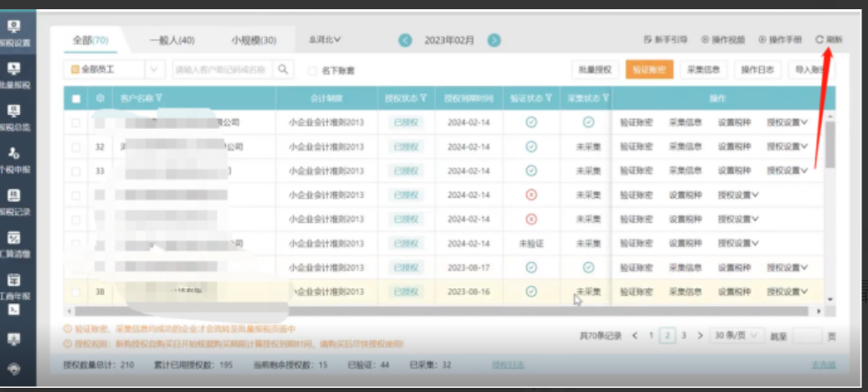Expand the 30条/页 page size dropdown
The height and width of the screenshot is (392, 868).
click(x=737, y=335)
